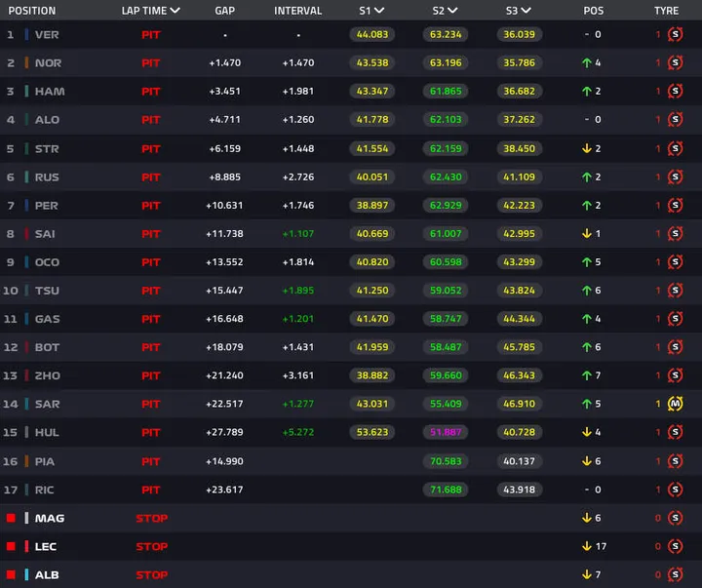Click yellow down arrow in STR row
Screen dimensions: 702x588
coord(587,148)
